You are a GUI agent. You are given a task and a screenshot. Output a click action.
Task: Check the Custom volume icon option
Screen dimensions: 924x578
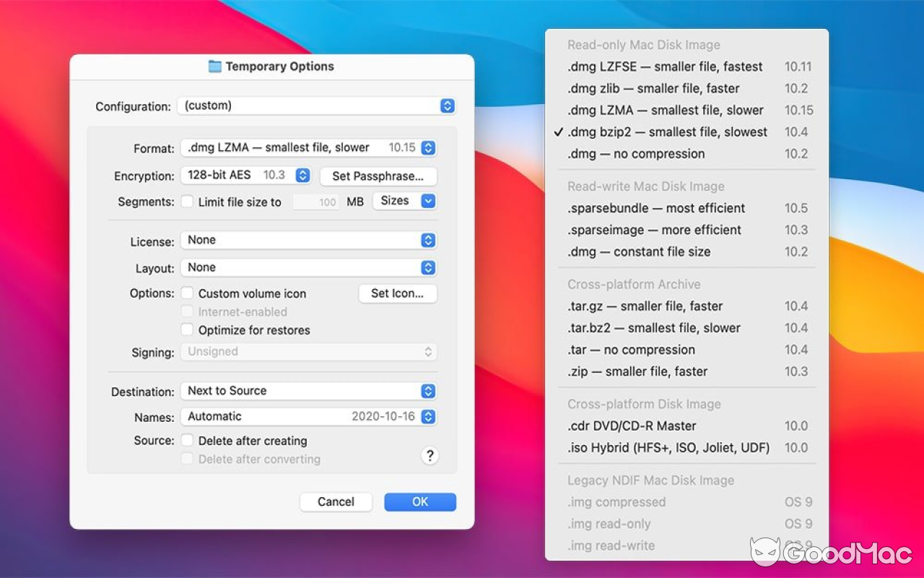187,293
